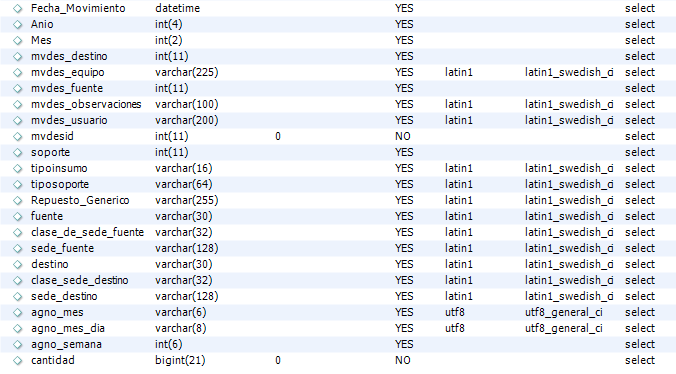Click the column icon for mvdes_equipo
This screenshot has width=676, height=374.
click(x=18, y=72)
